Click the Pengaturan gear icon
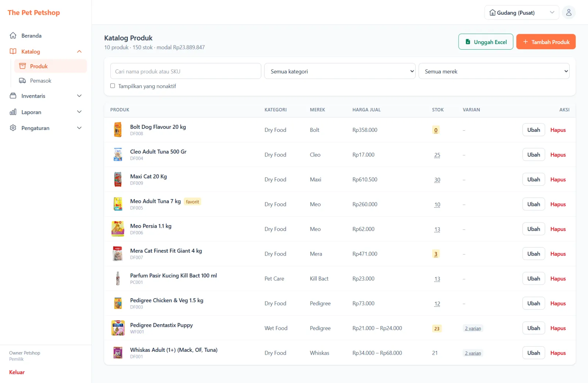Image resolution: width=588 pixels, height=383 pixels. 13,128
